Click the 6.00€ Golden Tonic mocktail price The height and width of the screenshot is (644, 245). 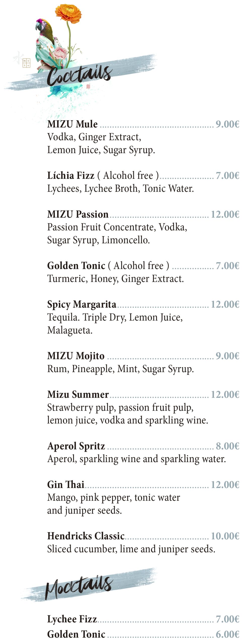tap(227, 634)
